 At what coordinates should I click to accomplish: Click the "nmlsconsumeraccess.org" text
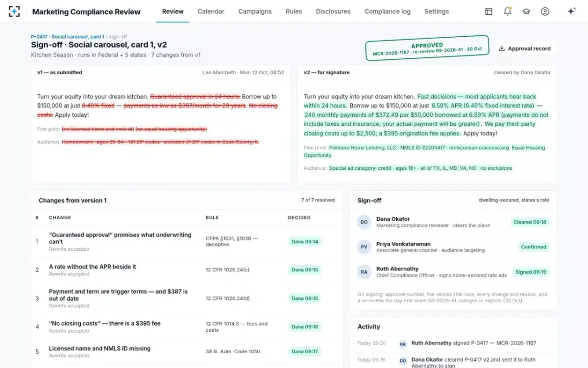[479, 147]
